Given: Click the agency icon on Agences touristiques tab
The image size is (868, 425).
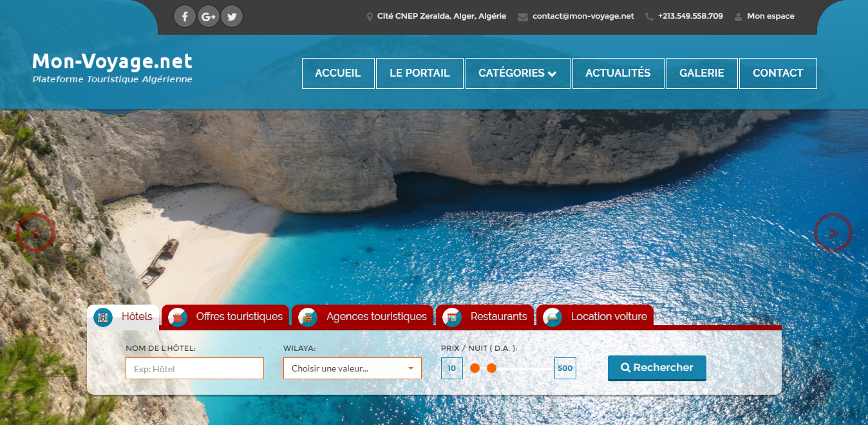Looking at the screenshot, I should [308, 317].
